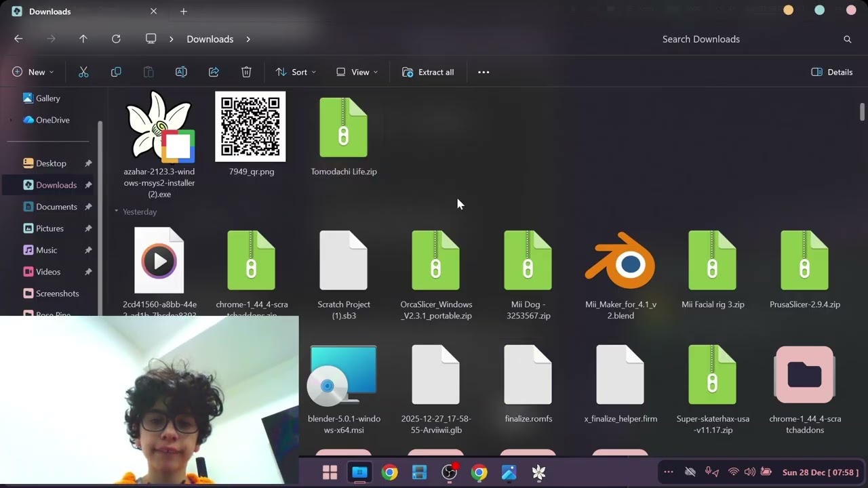The image size is (868, 488).
Task: Click the This PC monitor icon in address bar
Action: click(151, 39)
